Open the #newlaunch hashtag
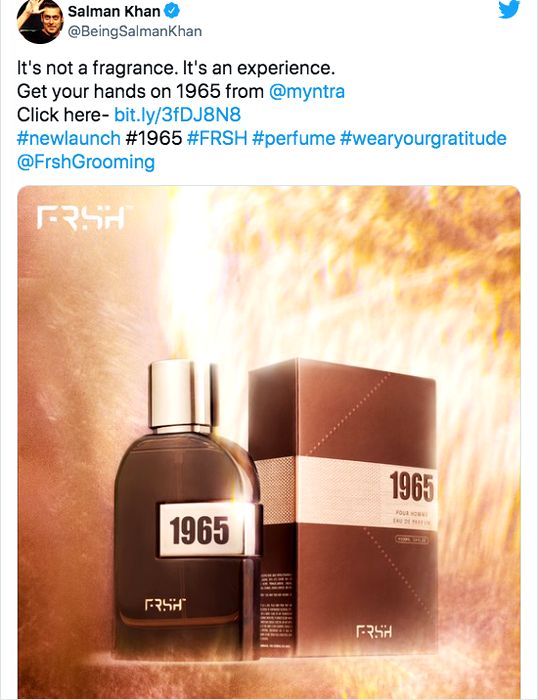Screen dimensions: 538x700 tap(69, 138)
